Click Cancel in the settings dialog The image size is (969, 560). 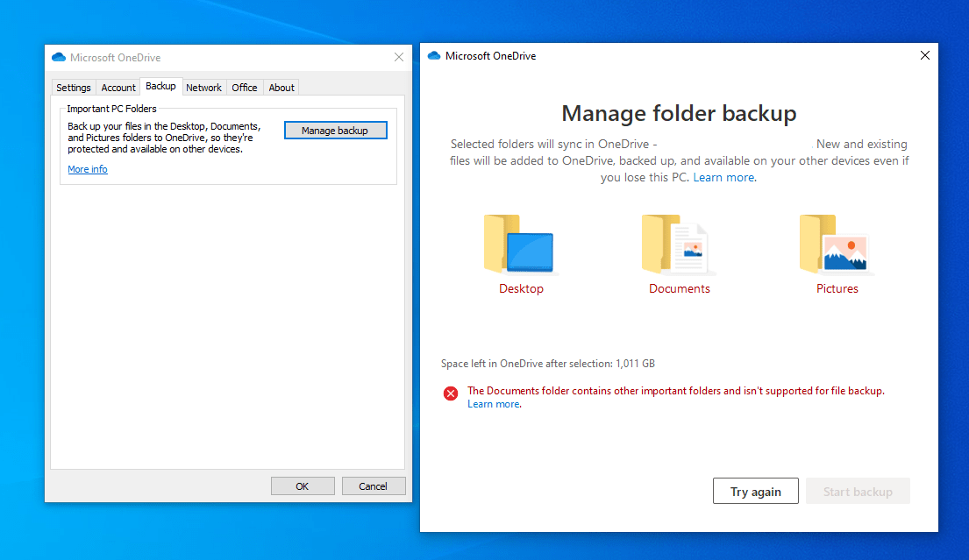pos(374,486)
